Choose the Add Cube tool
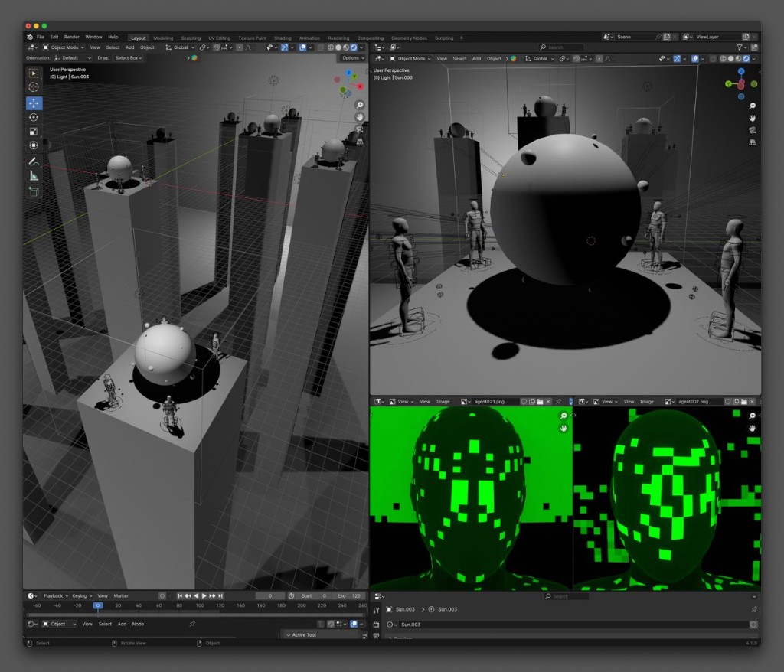Screen dimensions: 784x672 pyautogui.click(x=34, y=191)
